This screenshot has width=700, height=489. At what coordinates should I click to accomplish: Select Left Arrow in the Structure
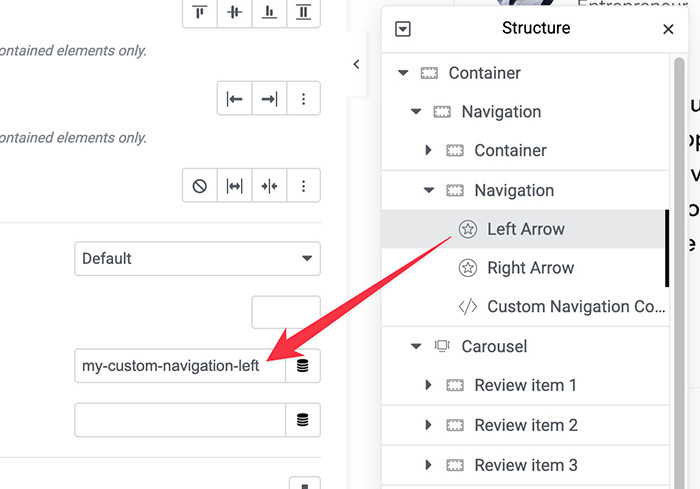pos(525,229)
